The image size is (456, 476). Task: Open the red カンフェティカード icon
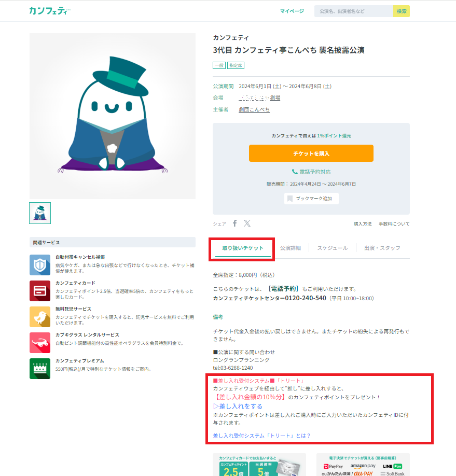(40, 290)
